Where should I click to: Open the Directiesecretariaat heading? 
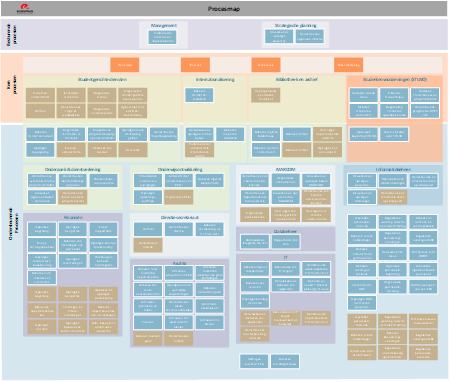(x=180, y=217)
